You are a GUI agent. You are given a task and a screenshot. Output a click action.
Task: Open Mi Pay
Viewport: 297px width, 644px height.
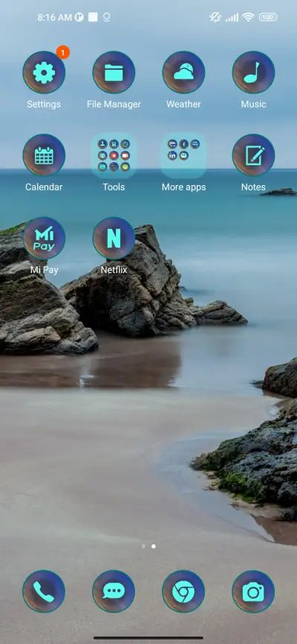point(44,238)
